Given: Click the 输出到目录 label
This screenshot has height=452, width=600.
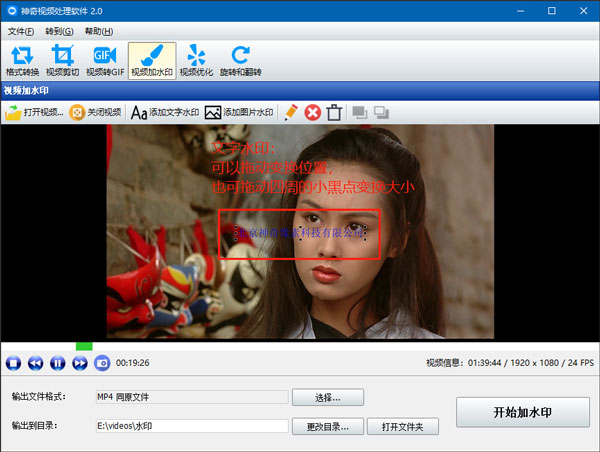Looking at the screenshot, I should (x=34, y=425).
